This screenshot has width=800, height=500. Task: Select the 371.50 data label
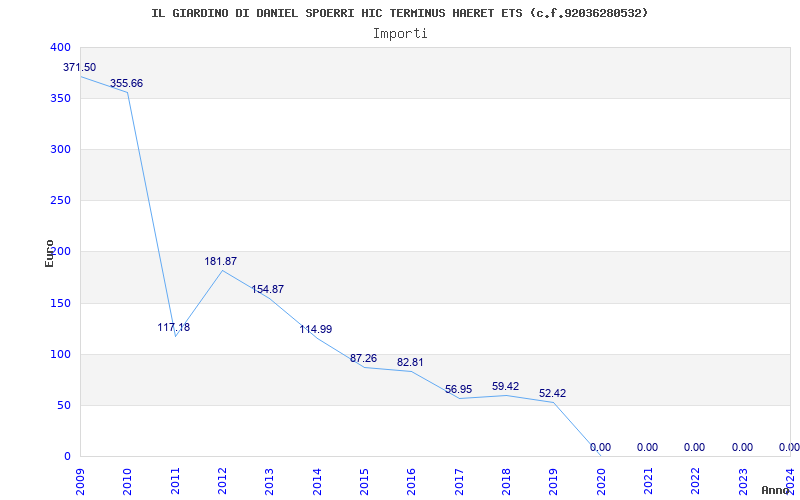tap(80, 67)
